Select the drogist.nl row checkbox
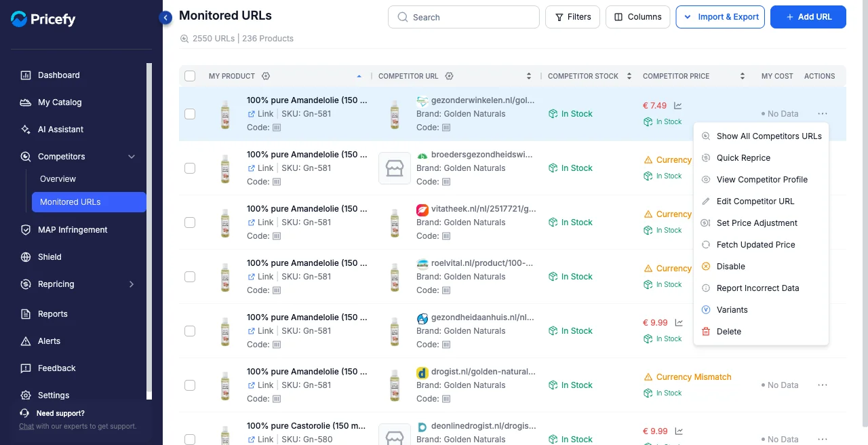 point(190,385)
